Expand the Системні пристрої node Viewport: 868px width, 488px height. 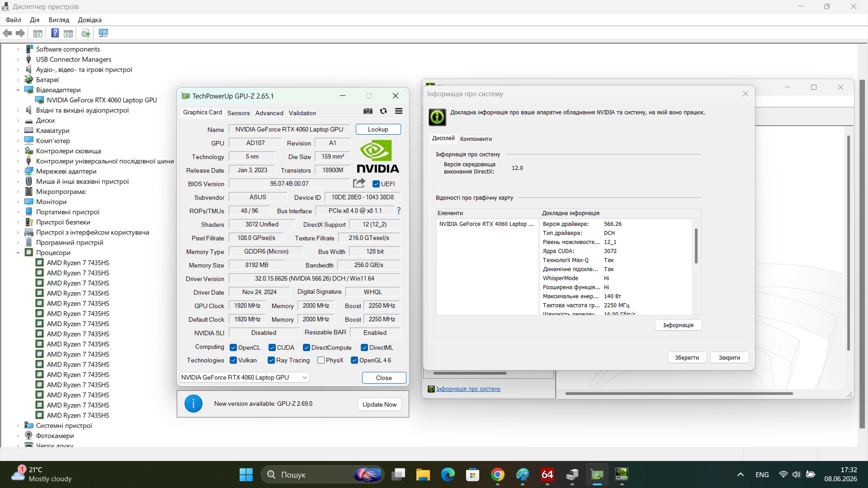coord(18,426)
